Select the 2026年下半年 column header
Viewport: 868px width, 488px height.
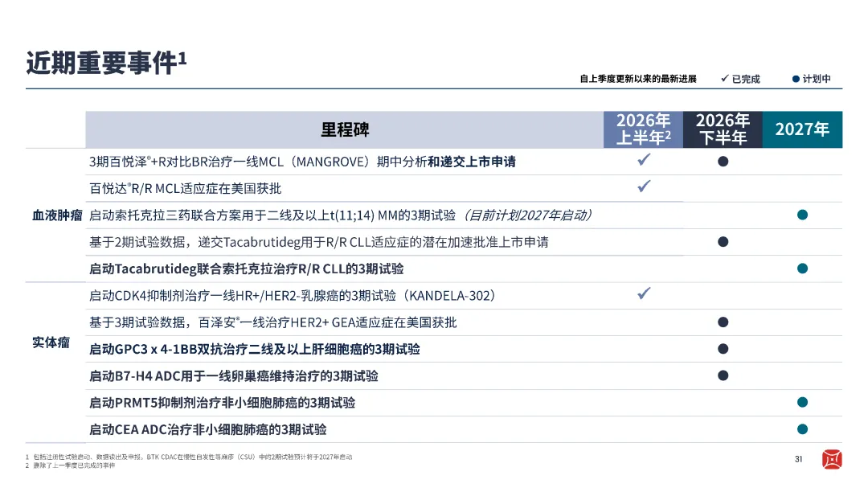click(723, 129)
